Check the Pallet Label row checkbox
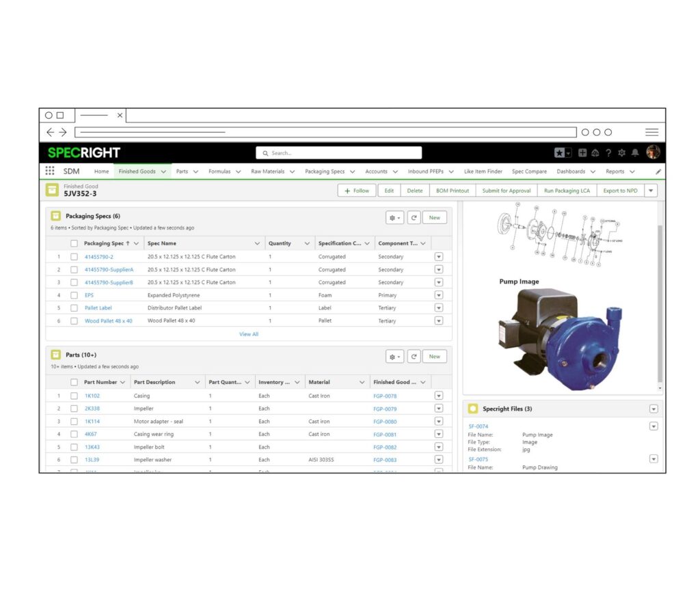 74,308
